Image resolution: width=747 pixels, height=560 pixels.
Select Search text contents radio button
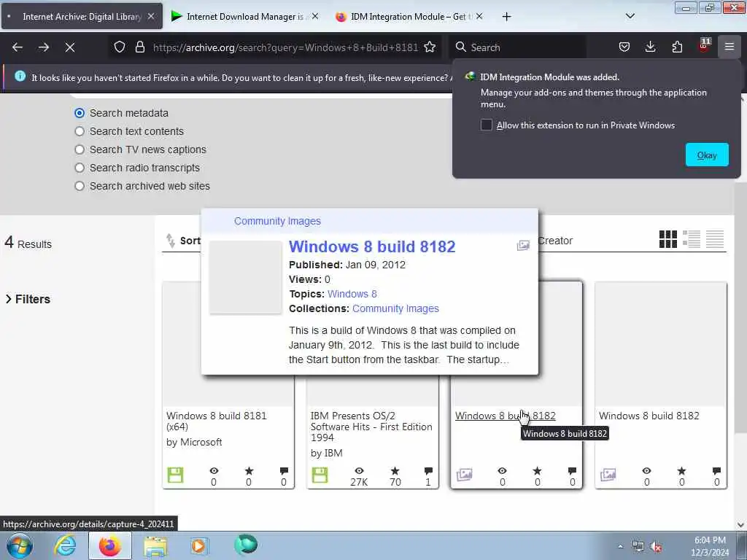(80, 131)
